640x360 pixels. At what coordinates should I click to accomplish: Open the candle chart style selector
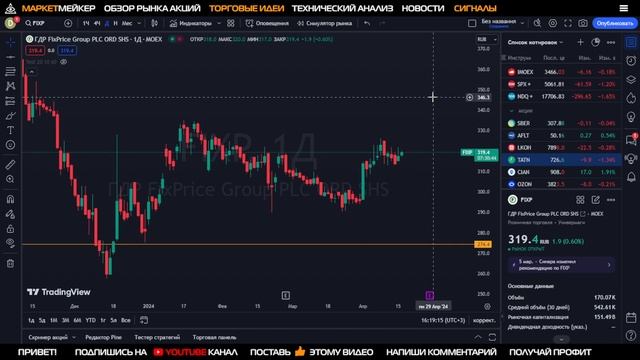pyautogui.click(x=154, y=23)
